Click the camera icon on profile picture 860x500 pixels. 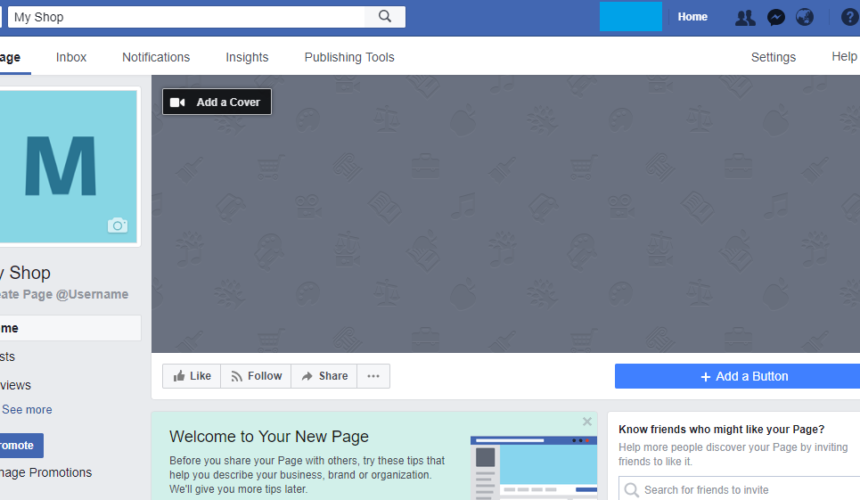pos(117,225)
